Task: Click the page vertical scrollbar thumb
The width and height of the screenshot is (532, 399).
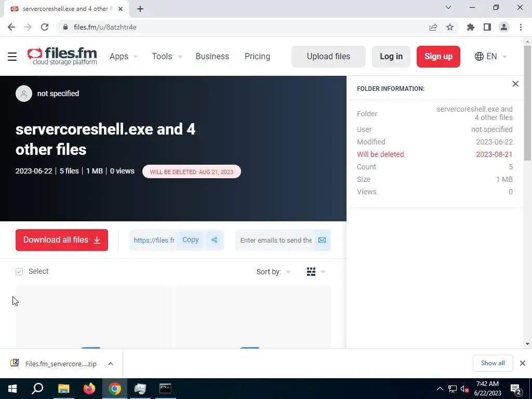Action: click(527, 103)
